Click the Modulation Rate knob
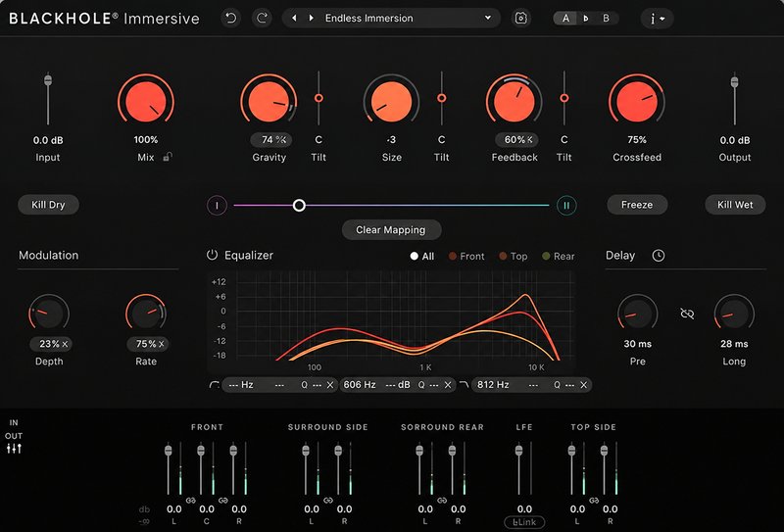784x532 pixels. (x=146, y=314)
